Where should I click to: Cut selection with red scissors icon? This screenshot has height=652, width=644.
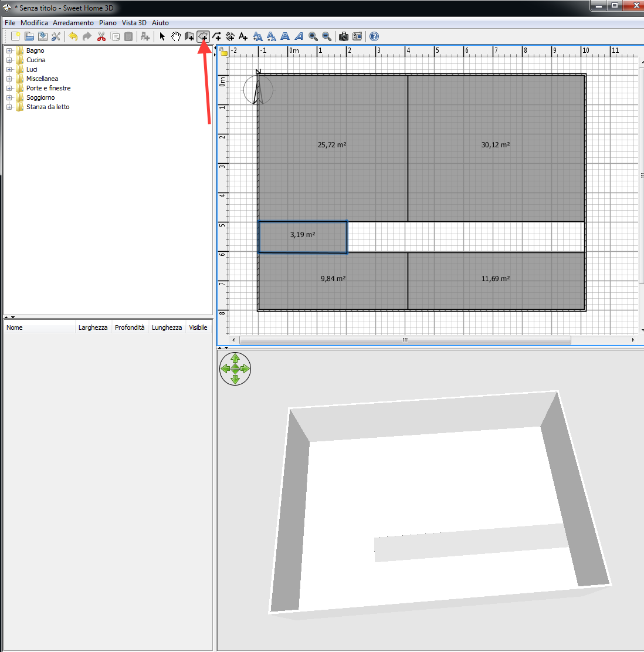tap(101, 36)
